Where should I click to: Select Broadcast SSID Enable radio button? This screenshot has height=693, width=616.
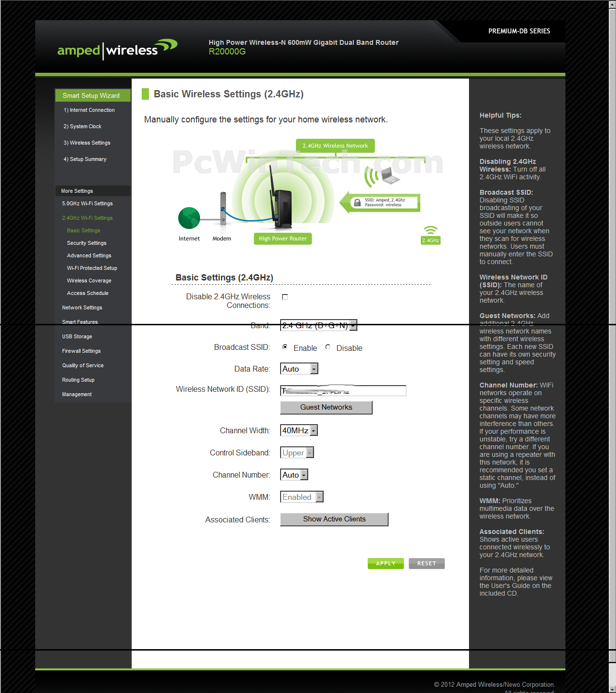click(x=285, y=347)
